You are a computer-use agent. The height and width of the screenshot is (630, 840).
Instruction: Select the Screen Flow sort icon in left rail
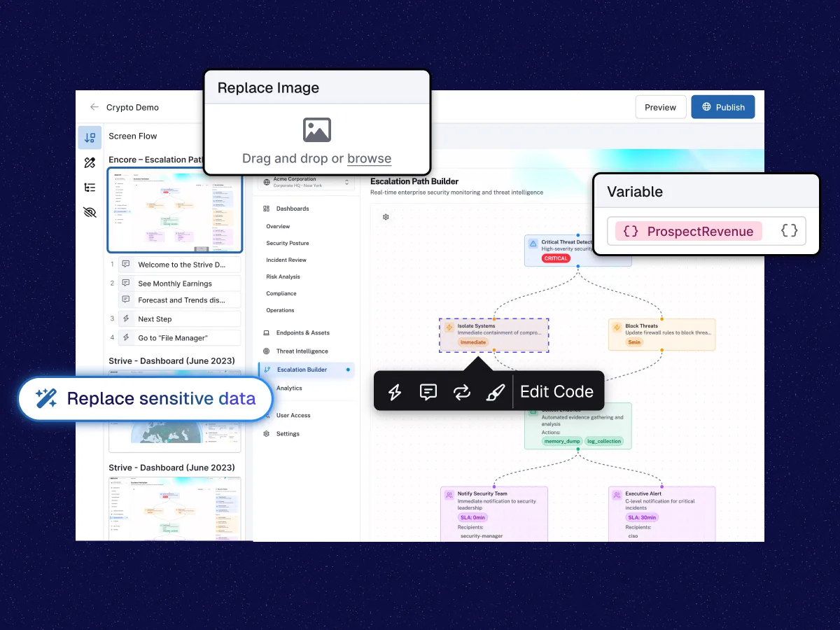tap(90, 138)
